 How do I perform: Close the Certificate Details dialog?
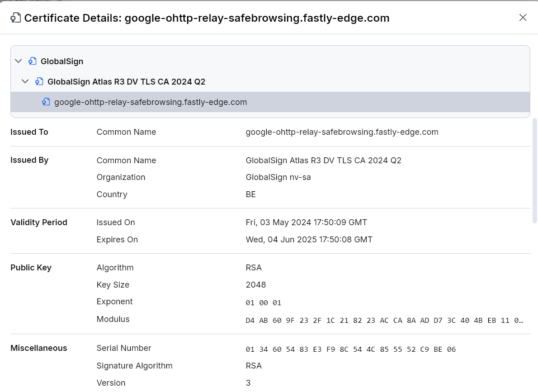[x=523, y=18]
